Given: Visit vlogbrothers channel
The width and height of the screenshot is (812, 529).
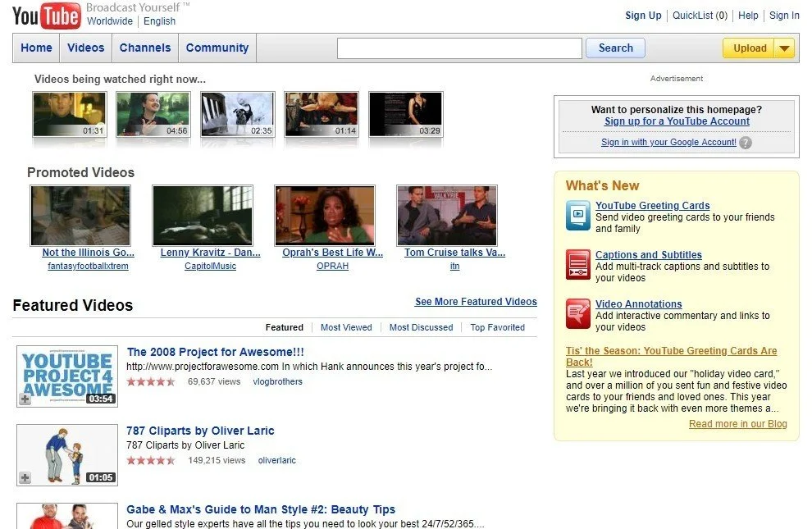Looking at the screenshot, I should coord(277,382).
